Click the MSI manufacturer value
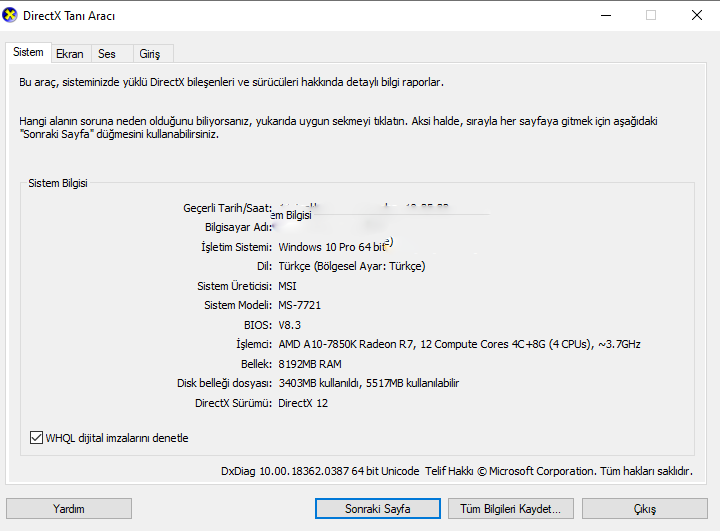The width and height of the screenshot is (720, 531). 287,286
